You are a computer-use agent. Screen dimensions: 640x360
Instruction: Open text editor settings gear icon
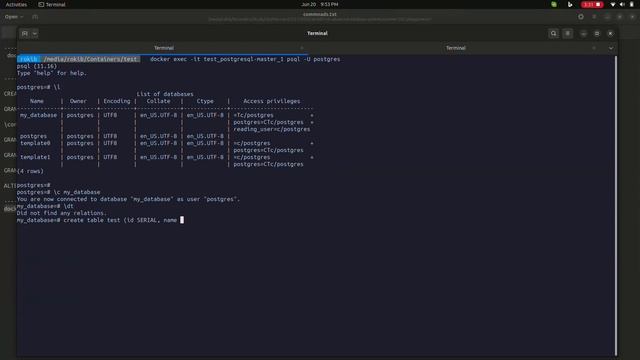581,17
